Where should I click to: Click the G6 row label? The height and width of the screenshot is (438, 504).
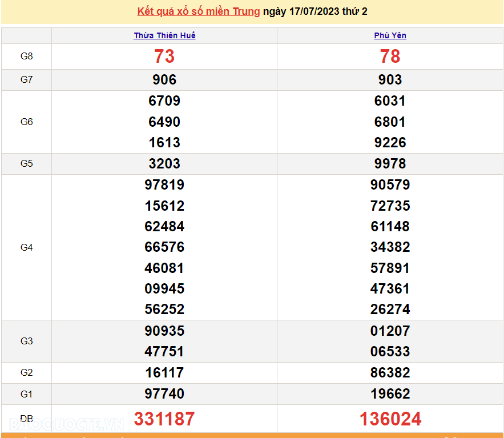click(27, 122)
